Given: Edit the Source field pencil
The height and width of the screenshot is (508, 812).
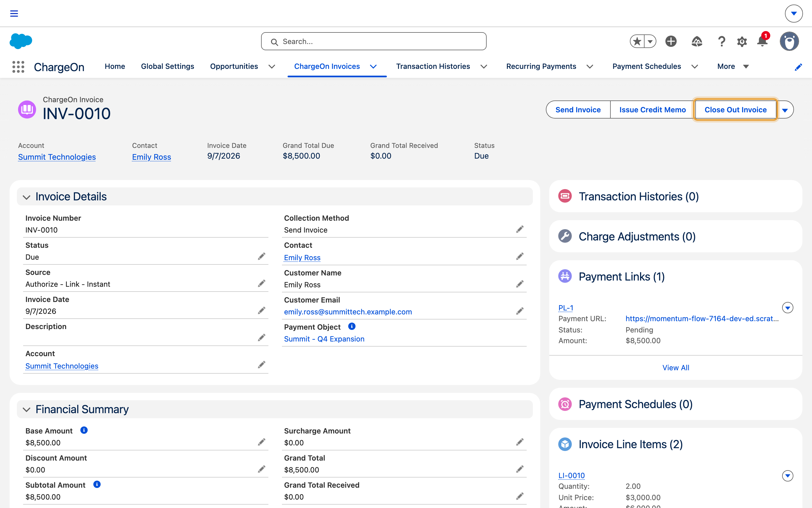Looking at the screenshot, I should click(x=262, y=284).
